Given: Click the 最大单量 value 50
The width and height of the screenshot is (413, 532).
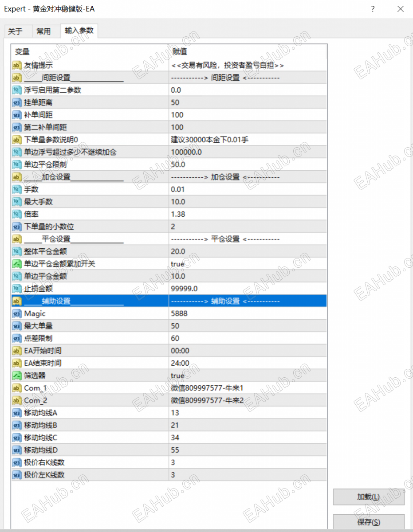Looking at the screenshot, I should tap(175, 326).
